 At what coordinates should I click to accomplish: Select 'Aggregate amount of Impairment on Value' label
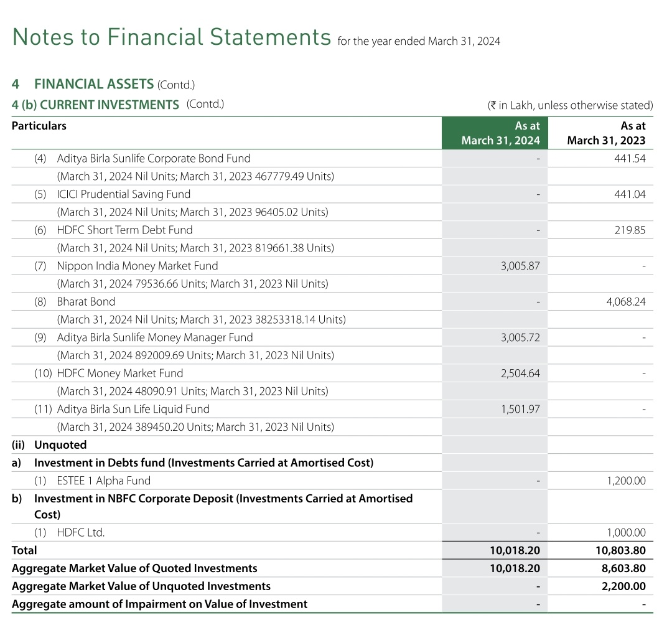click(x=159, y=604)
